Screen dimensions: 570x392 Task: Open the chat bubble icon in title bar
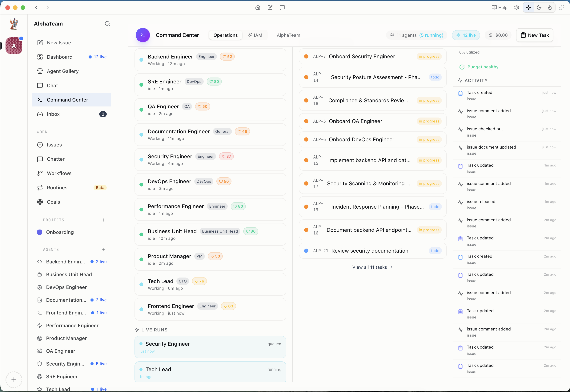click(x=282, y=7)
